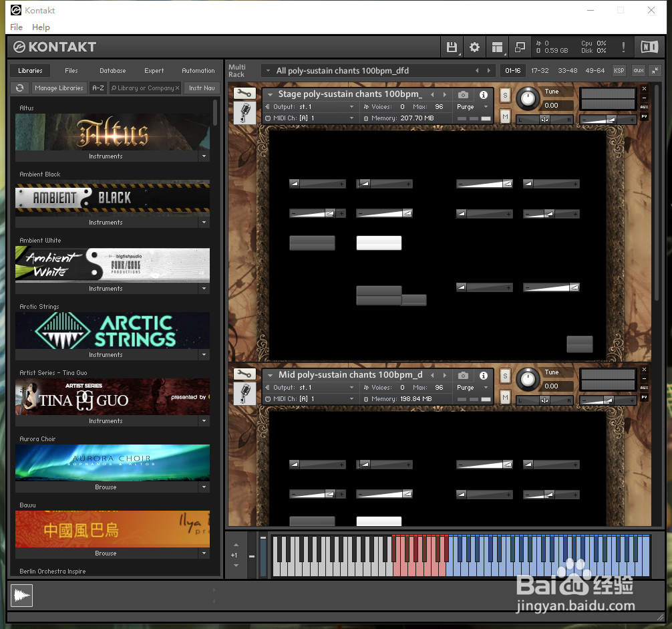Click the Native Instruments NI logo
Viewport: 672px width, 629px height.
point(649,47)
